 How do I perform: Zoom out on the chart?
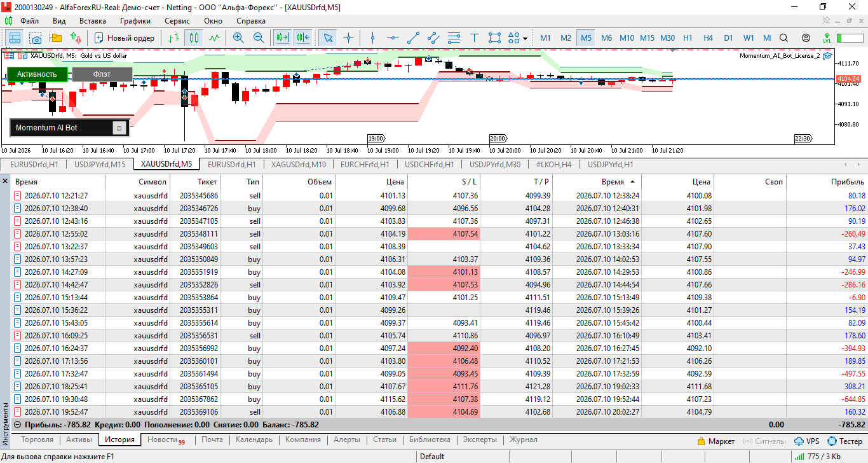tap(259, 38)
